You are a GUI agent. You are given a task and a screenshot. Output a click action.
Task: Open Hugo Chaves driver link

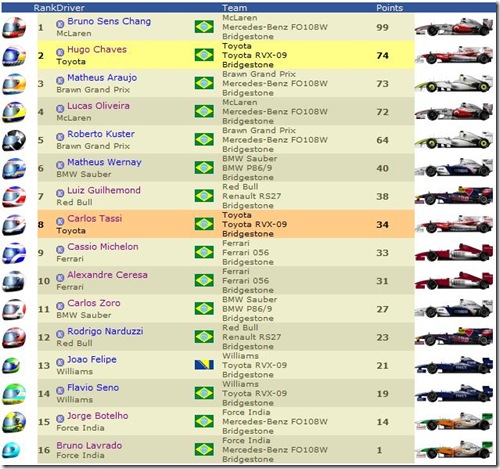tap(97, 49)
